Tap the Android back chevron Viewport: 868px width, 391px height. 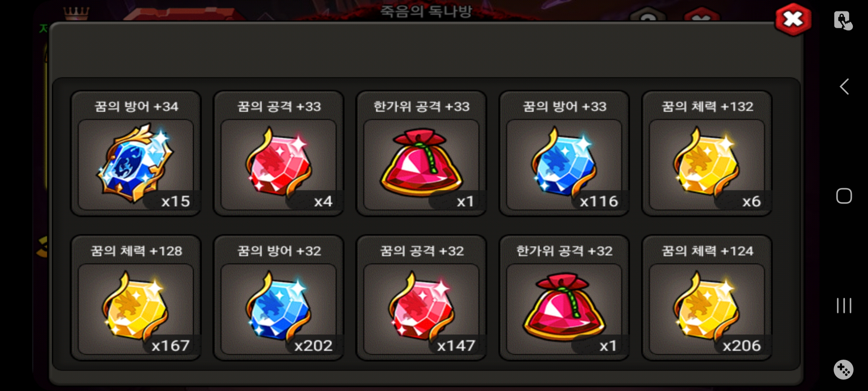844,87
